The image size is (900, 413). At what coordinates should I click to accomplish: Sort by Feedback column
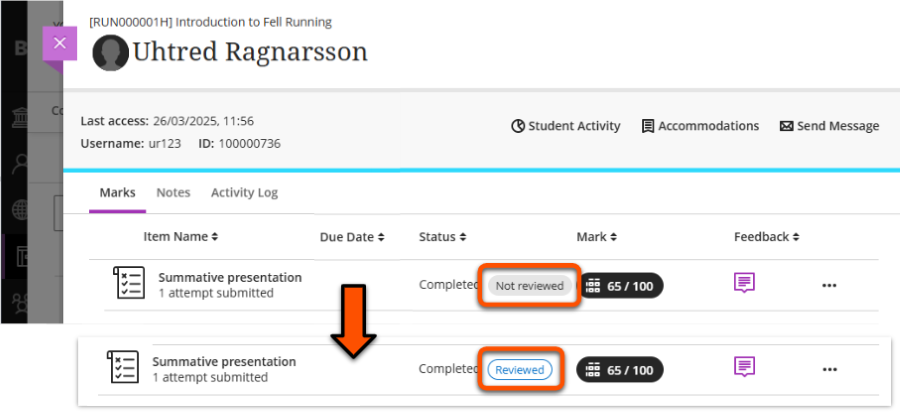tap(766, 237)
